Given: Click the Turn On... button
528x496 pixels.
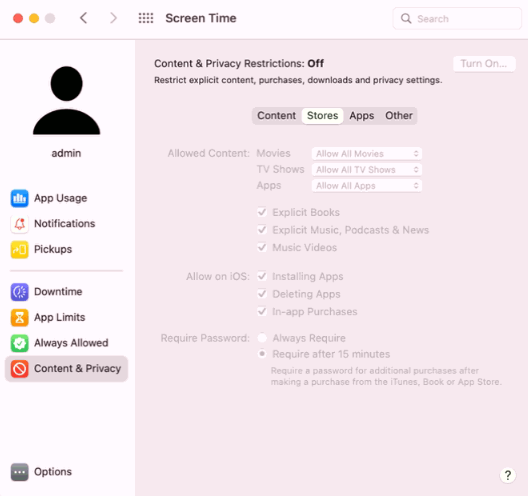Looking at the screenshot, I should 484,64.
